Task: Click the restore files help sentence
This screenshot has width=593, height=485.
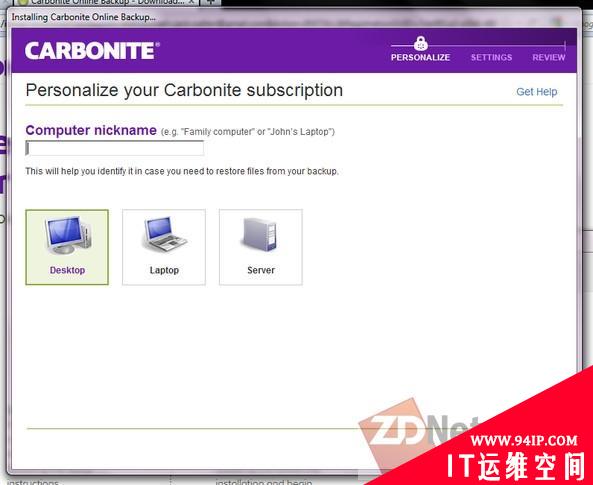Action: click(182, 171)
